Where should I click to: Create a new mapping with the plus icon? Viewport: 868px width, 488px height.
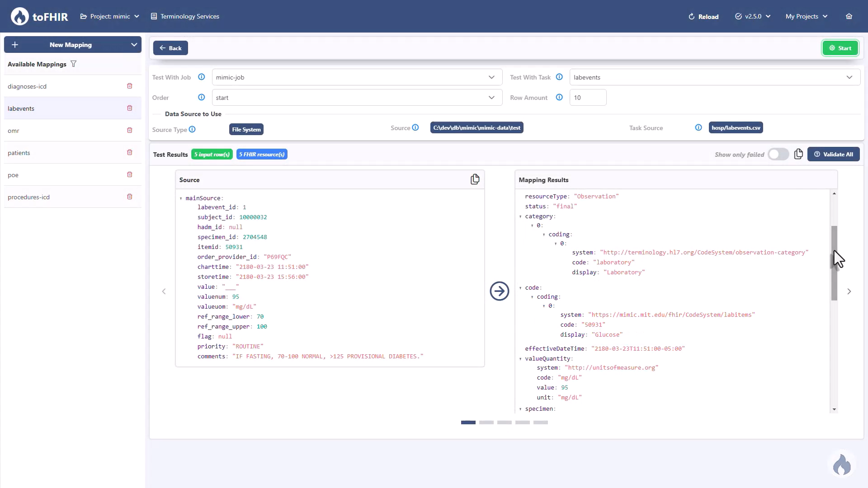15,45
